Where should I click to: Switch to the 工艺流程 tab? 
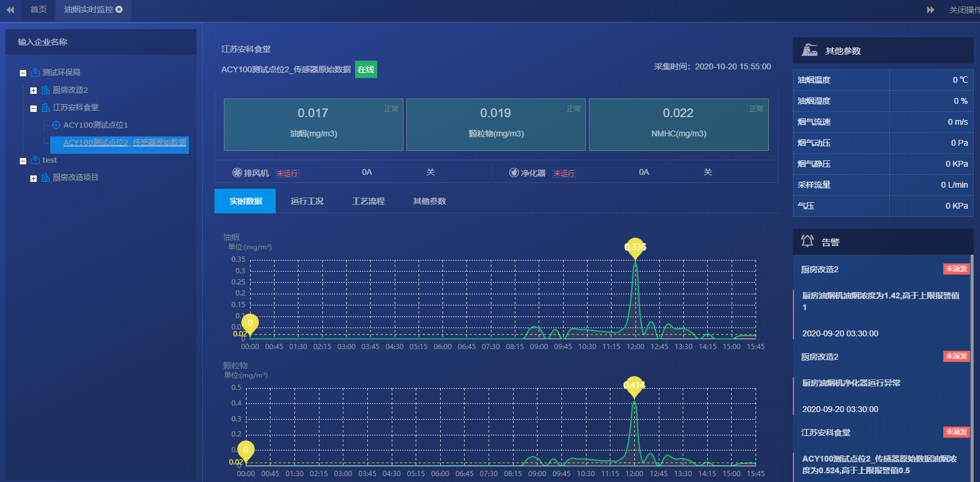(x=368, y=201)
